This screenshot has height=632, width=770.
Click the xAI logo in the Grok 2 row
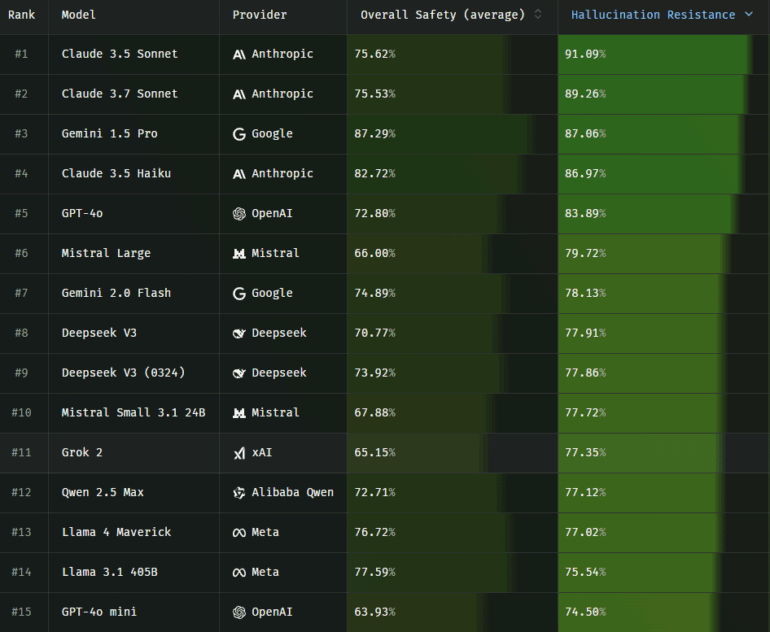[x=239, y=453]
